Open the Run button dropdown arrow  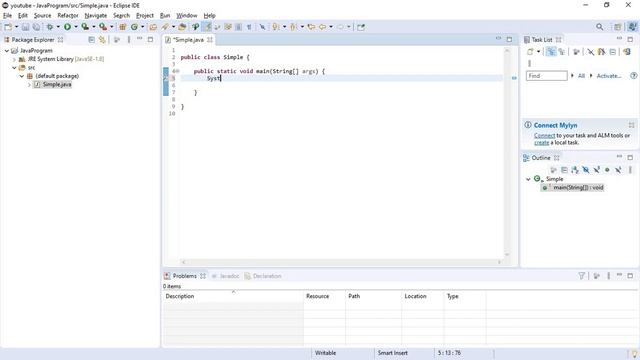[x=76, y=27]
